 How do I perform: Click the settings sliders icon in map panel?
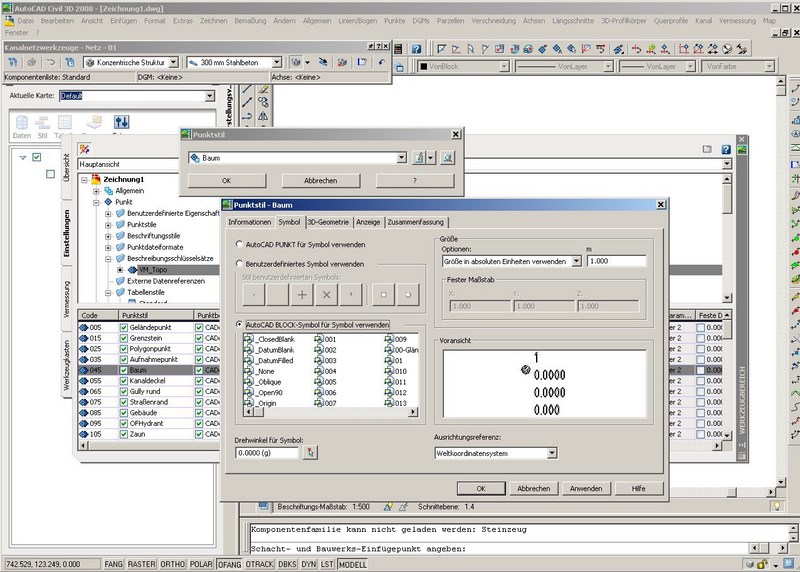click(121, 122)
